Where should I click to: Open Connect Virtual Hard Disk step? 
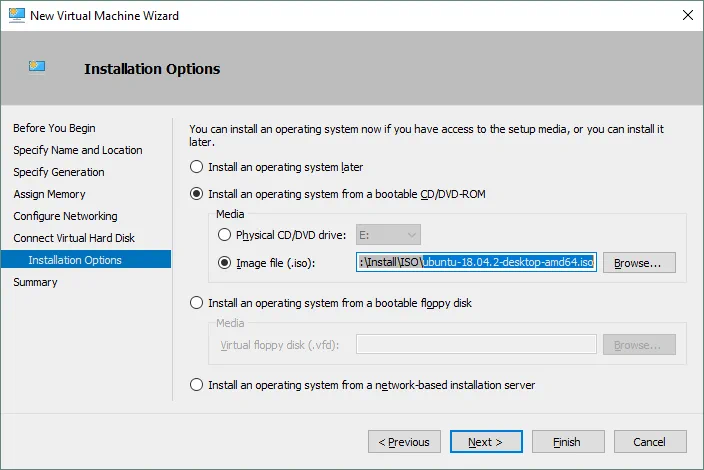[x=74, y=238]
